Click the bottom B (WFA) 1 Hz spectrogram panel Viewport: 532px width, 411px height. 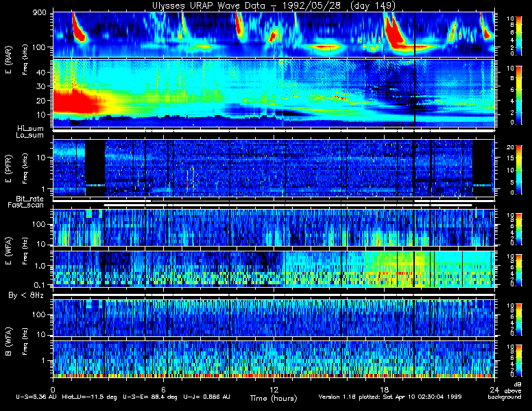coord(274,359)
